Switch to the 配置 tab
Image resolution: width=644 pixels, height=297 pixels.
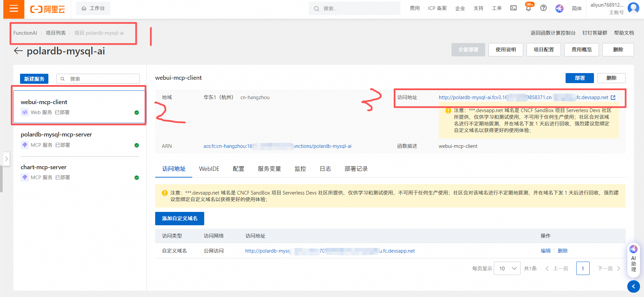click(x=239, y=169)
